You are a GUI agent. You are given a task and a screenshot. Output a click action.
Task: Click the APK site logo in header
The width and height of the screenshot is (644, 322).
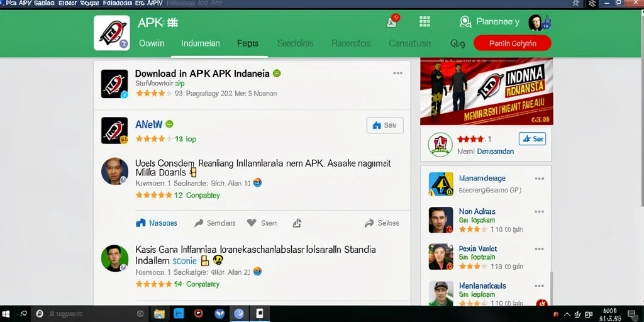click(112, 33)
